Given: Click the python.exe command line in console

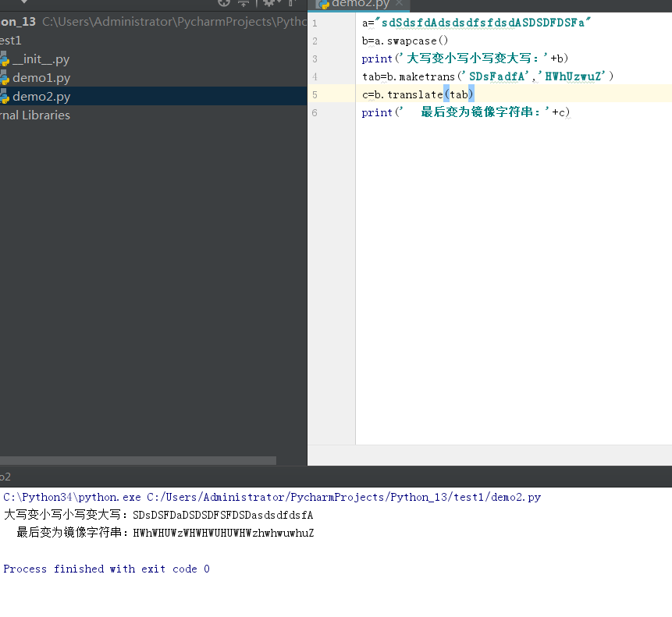Looking at the screenshot, I should pos(272,497).
